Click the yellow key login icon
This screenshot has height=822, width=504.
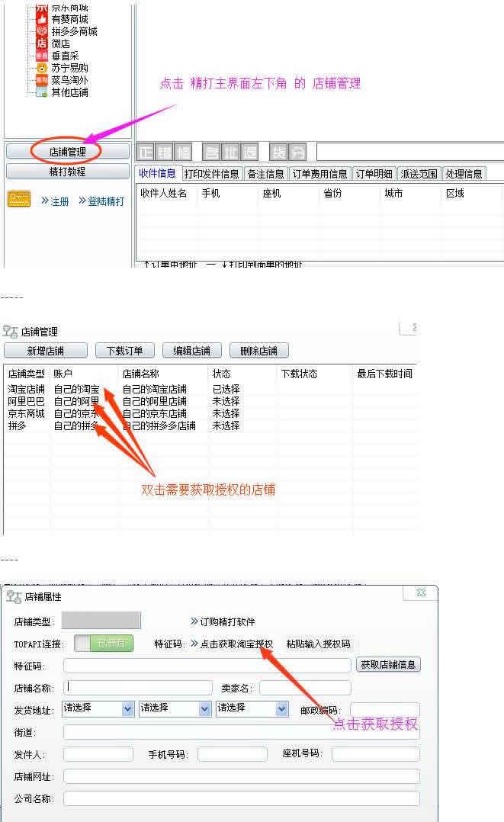[x=19, y=200]
